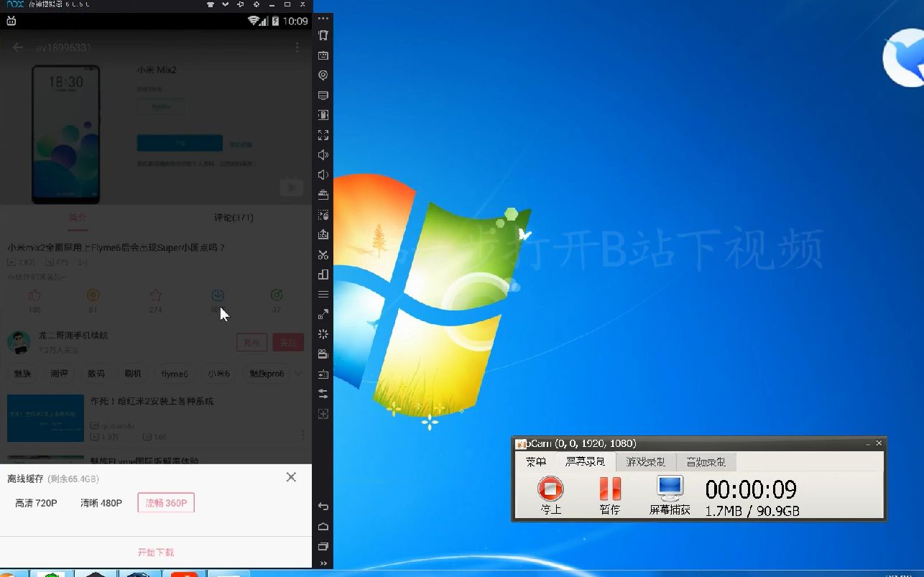This screenshot has width=924, height=577.
Task: Open Nox APK install icon
Action: [x=323, y=234]
